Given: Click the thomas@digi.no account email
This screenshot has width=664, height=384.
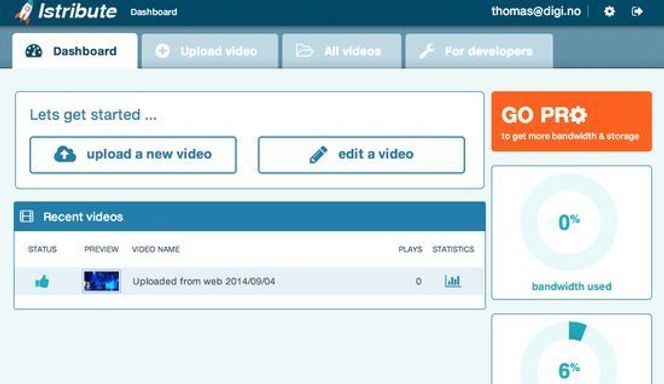Looking at the screenshot, I should pyautogui.click(x=536, y=11).
